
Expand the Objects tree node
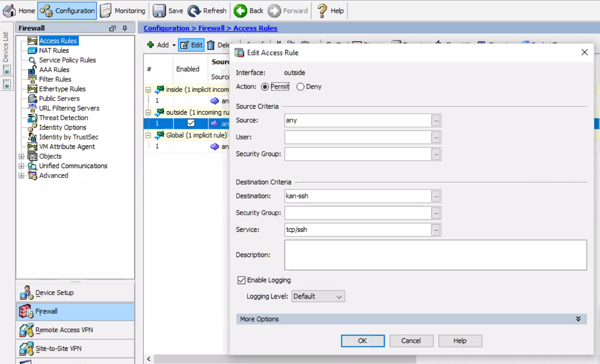point(21,156)
